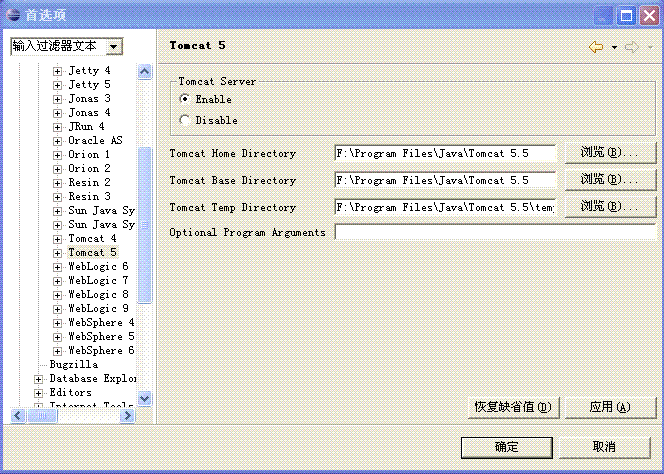The width and height of the screenshot is (664, 474).
Task: Click the Tomcat Temp Directory field
Action: coord(445,208)
